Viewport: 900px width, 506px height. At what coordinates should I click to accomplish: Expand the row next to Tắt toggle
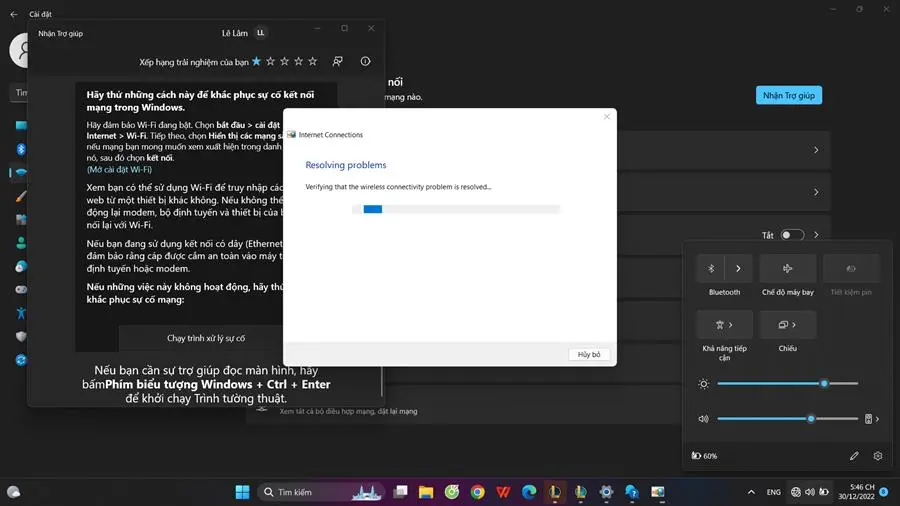(816, 235)
